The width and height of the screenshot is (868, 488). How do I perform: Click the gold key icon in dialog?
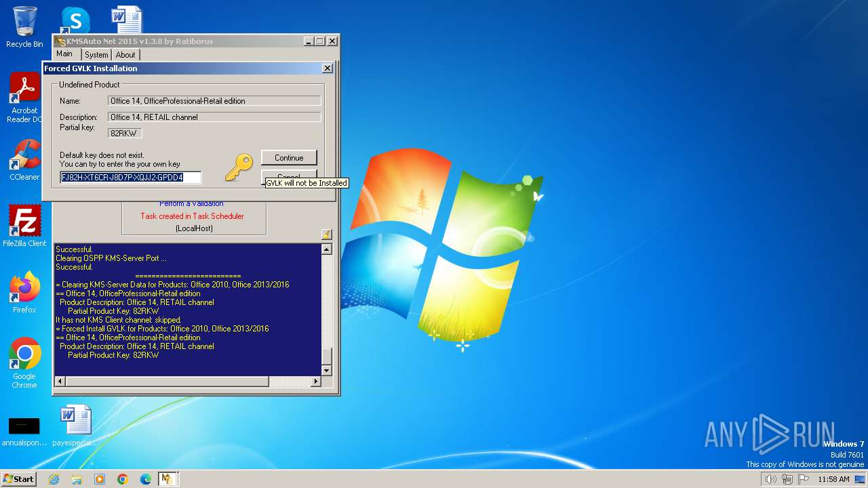[238, 167]
